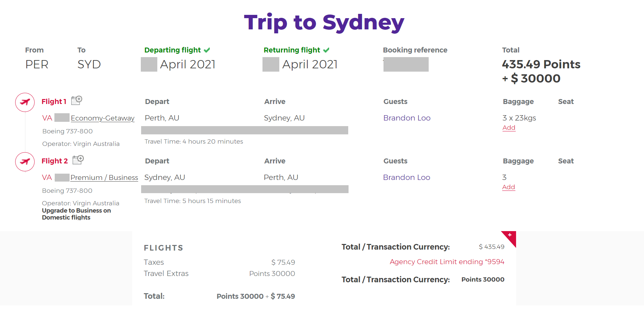Click the Points 30000 total amount
The height and width of the screenshot is (310, 644).
coord(483,279)
